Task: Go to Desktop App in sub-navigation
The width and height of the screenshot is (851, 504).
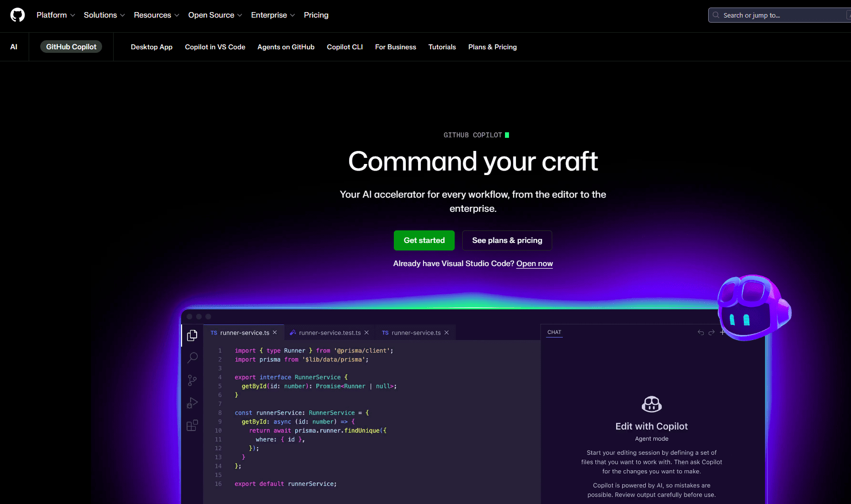Action: coord(151,47)
